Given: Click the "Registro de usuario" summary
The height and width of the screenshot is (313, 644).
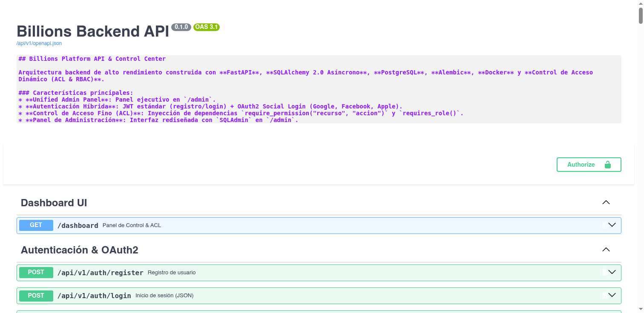Looking at the screenshot, I should (x=172, y=273).
